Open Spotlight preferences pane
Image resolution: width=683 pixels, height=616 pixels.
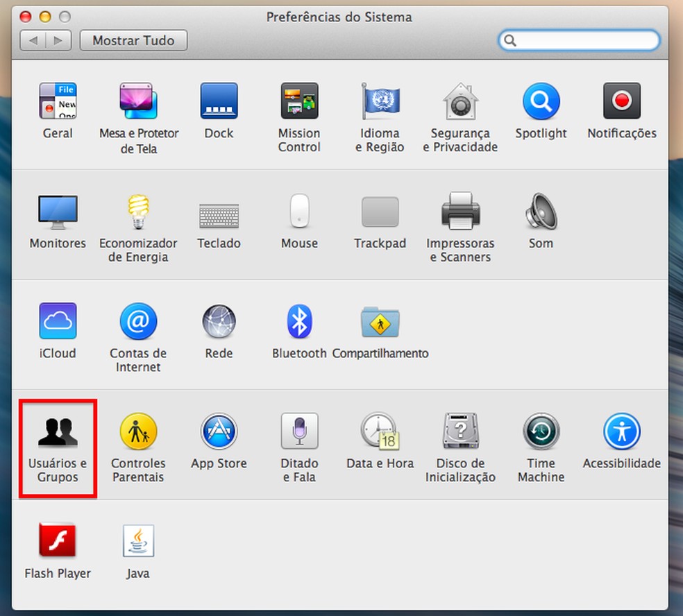pos(541,101)
